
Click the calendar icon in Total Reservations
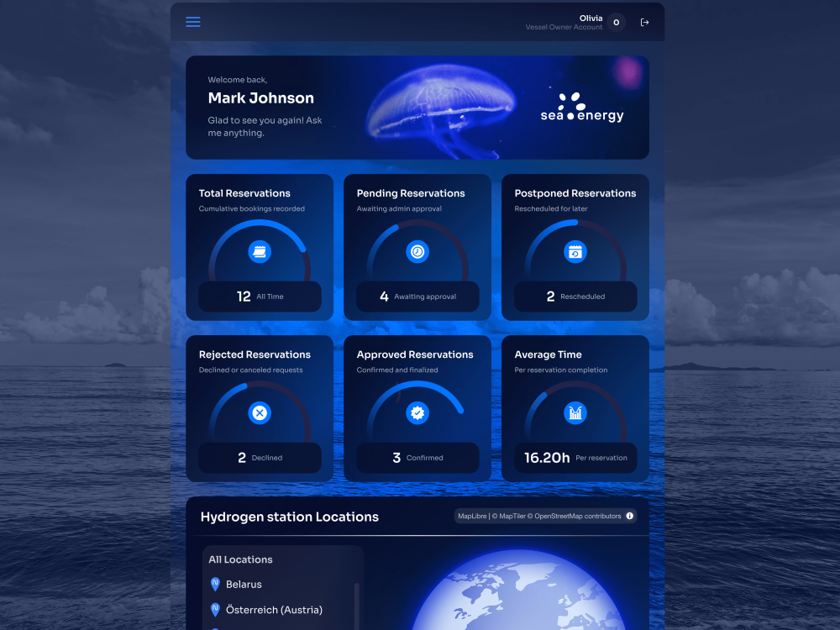pyautogui.click(x=260, y=252)
